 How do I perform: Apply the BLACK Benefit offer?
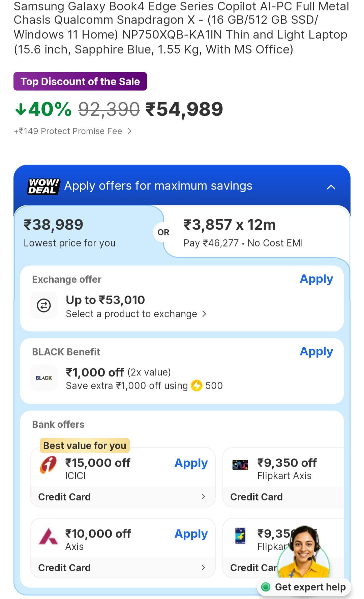pos(316,352)
